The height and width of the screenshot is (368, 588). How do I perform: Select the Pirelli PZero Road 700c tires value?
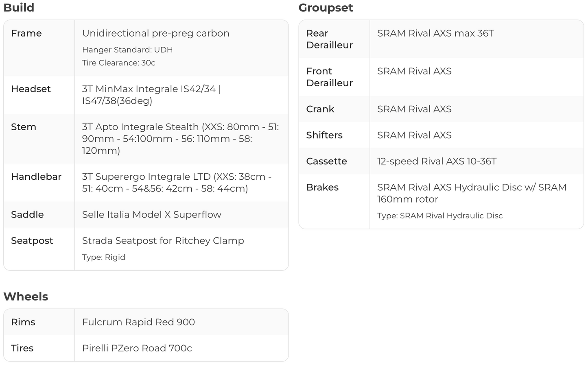click(137, 348)
